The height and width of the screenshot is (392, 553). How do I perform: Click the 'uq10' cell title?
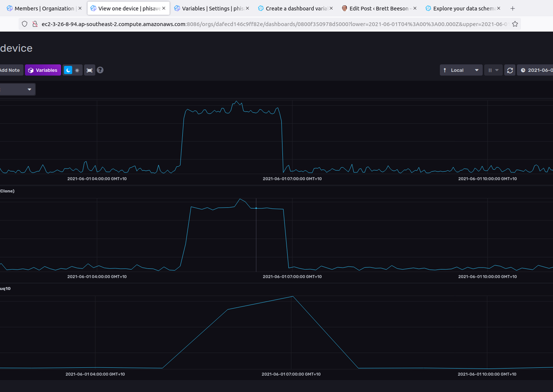point(6,288)
